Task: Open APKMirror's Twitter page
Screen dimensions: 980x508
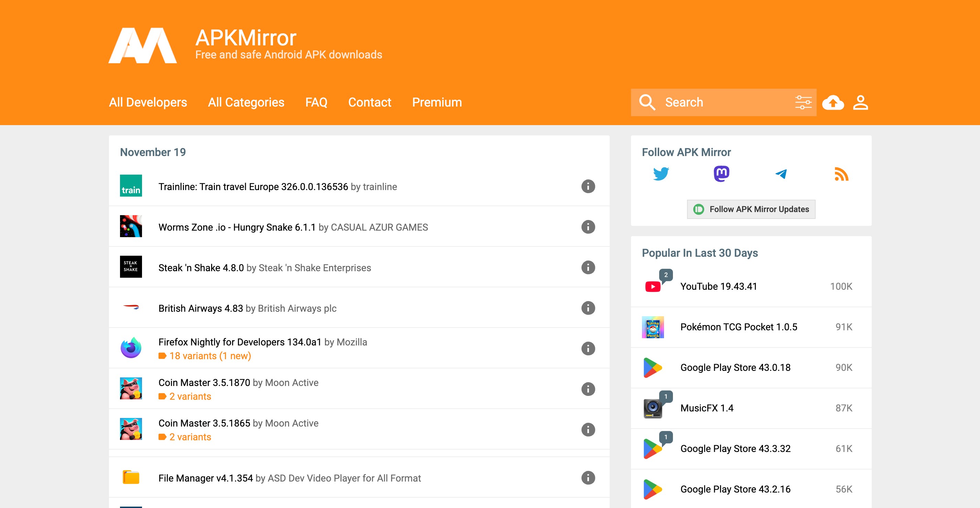Action: coord(661,174)
